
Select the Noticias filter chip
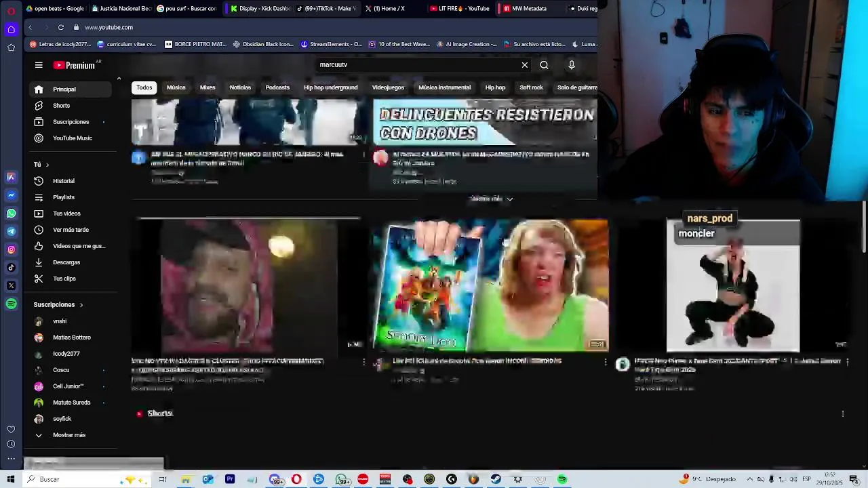click(x=240, y=87)
